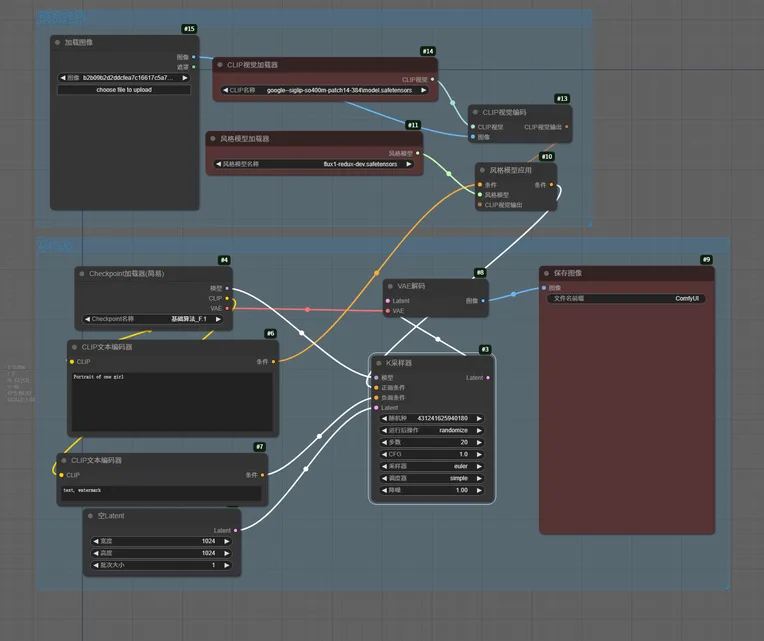The height and width of the screenshot is (641, 764).
Task: Increase 宽度 using its right arrow
Action: click(x=227, y=541)
